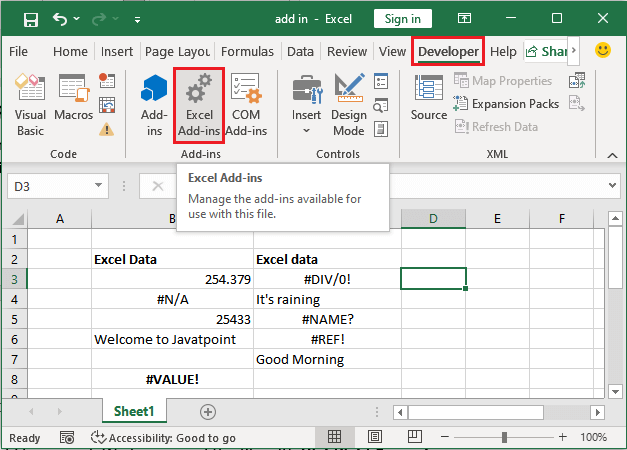The image size is (627, 450).
Task: Open the Review tab
Action: [x=347, y=52]
